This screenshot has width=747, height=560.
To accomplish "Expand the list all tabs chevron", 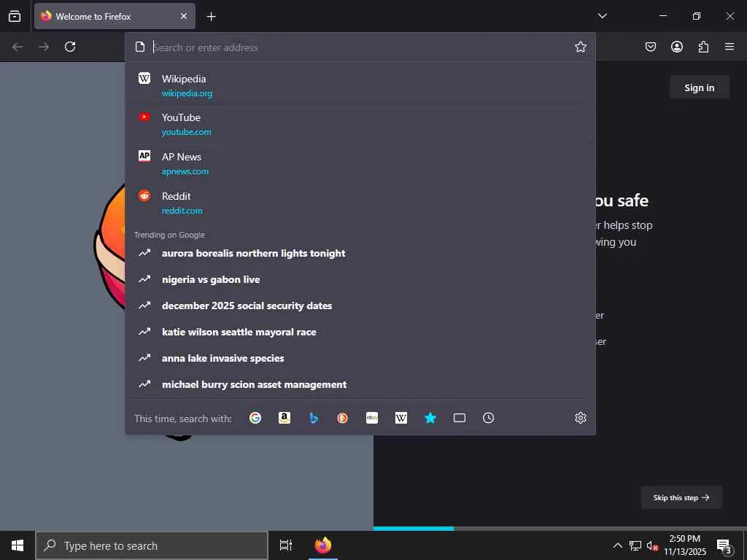I will pos(603,16).
